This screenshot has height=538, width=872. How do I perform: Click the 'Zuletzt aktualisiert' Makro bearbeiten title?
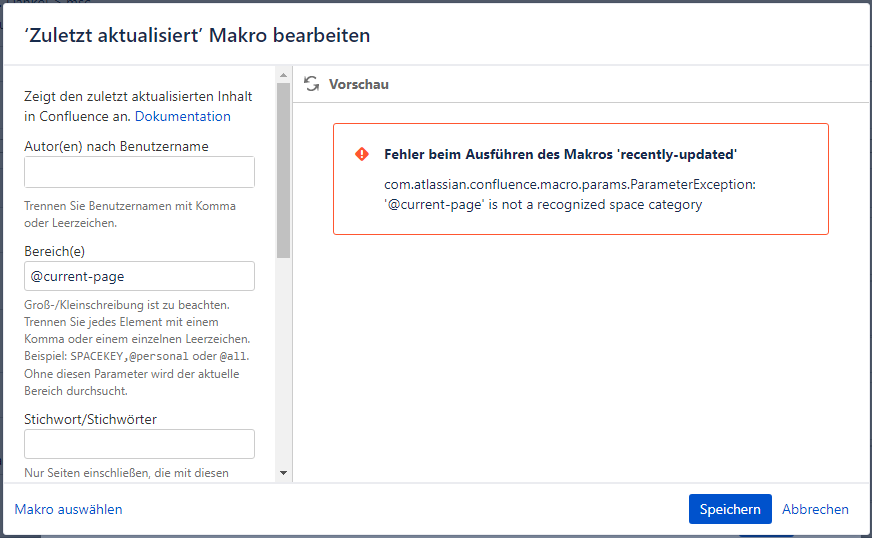pos(197,35)
